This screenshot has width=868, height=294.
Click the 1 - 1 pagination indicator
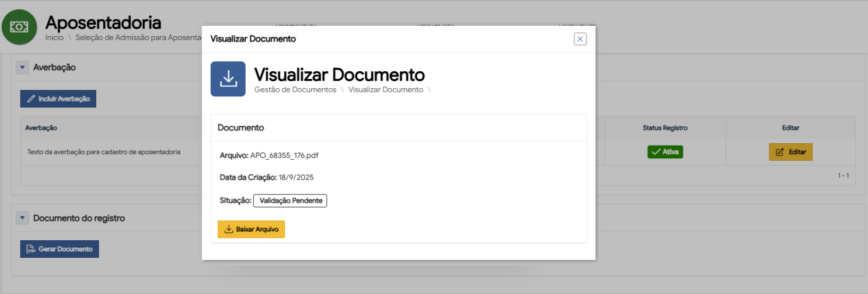[843, 175]
